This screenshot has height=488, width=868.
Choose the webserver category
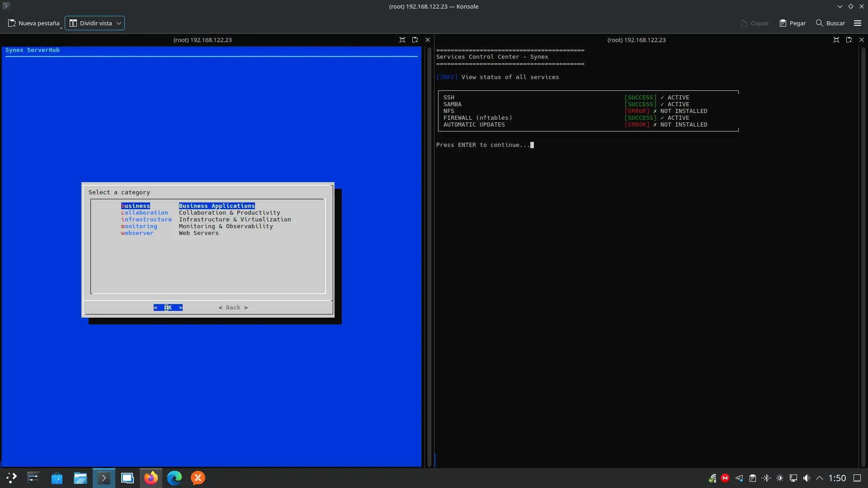137,233
